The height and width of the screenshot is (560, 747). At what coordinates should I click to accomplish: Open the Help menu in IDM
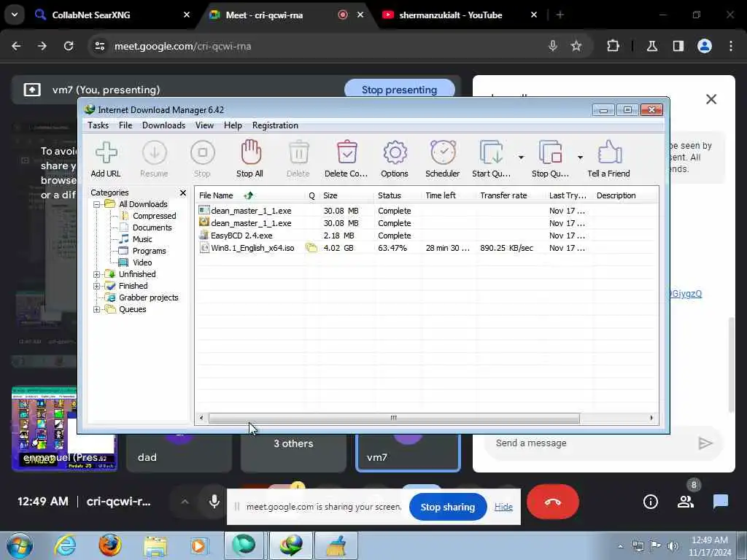pos(233,125)
